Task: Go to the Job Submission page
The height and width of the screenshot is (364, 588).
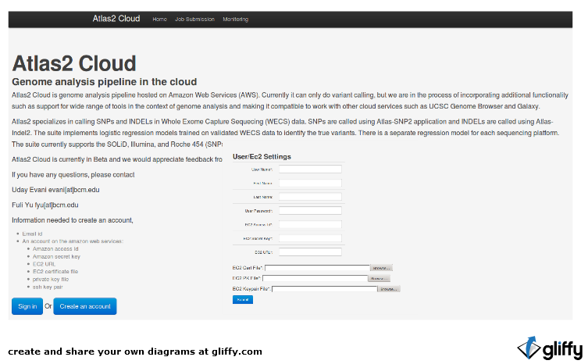Action: pos(194,20)
